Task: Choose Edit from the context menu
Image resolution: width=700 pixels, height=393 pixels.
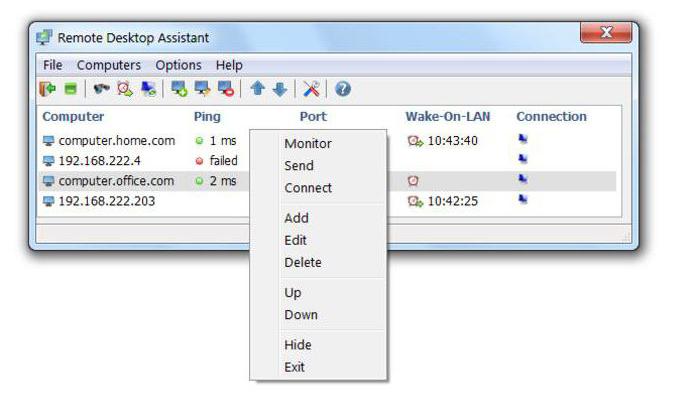Action: coord(295,240)
